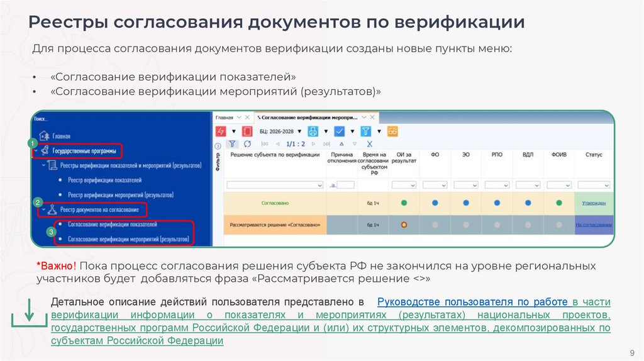Open Согласование верификации показателей menu item
The image size is (644, 361).
tap(113, 225)
